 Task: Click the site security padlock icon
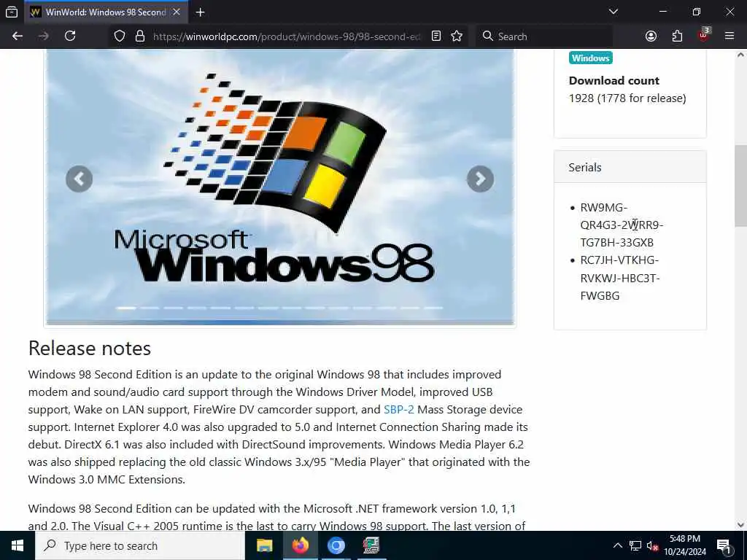pyautogui.click(x=140, y=36)
